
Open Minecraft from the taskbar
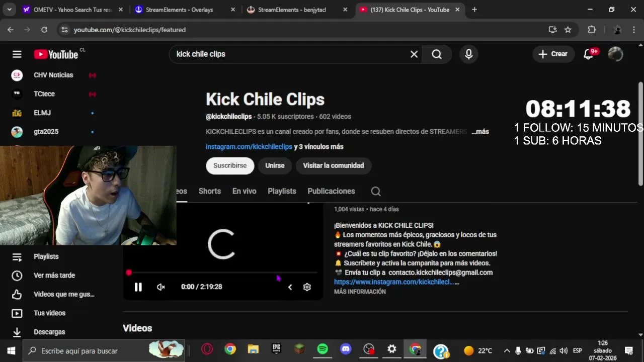tap(299, 349)
